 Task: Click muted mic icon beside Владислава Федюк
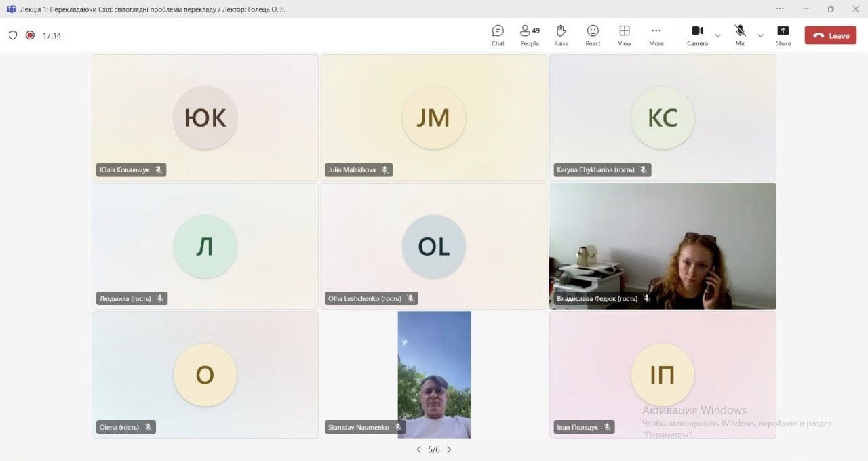(647, 298)
